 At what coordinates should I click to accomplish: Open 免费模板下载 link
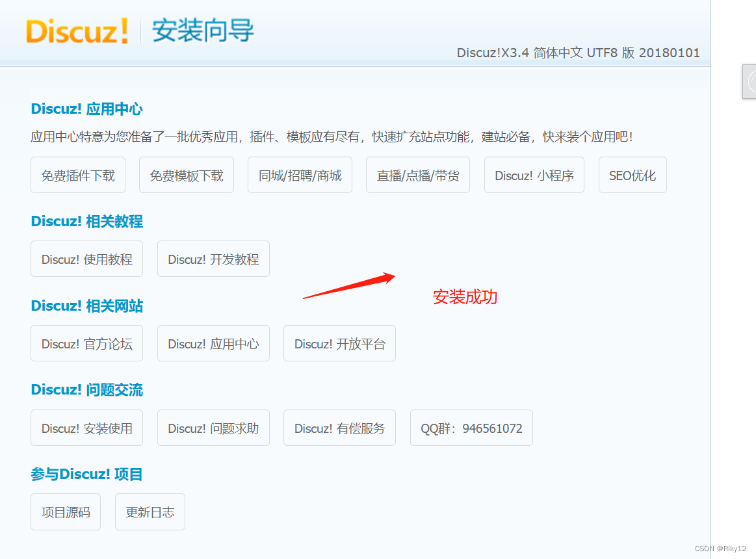click(187, 175)
